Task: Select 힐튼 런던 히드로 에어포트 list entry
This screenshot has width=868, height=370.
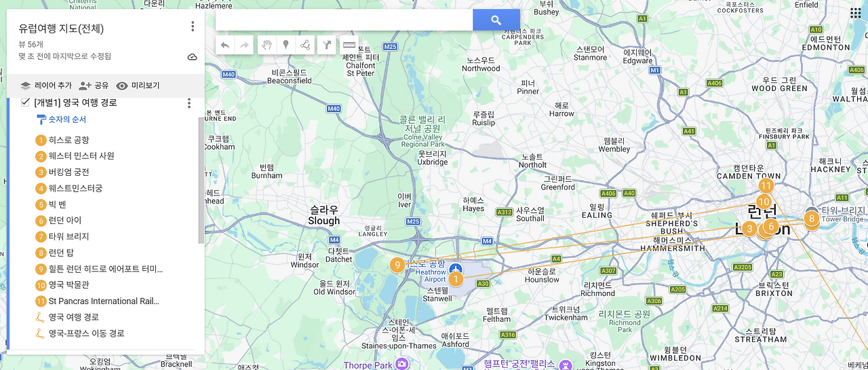Action: click(x=106, y=269)
